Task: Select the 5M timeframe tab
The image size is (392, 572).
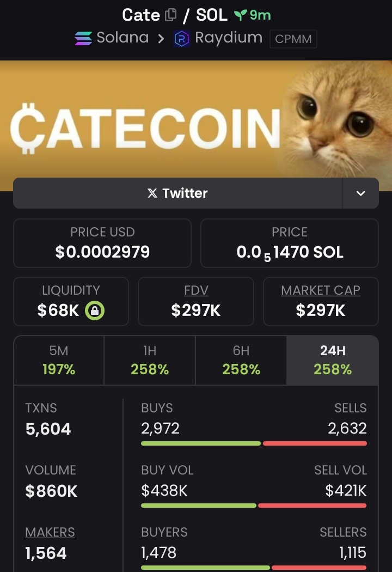Action: pos(59,360)
